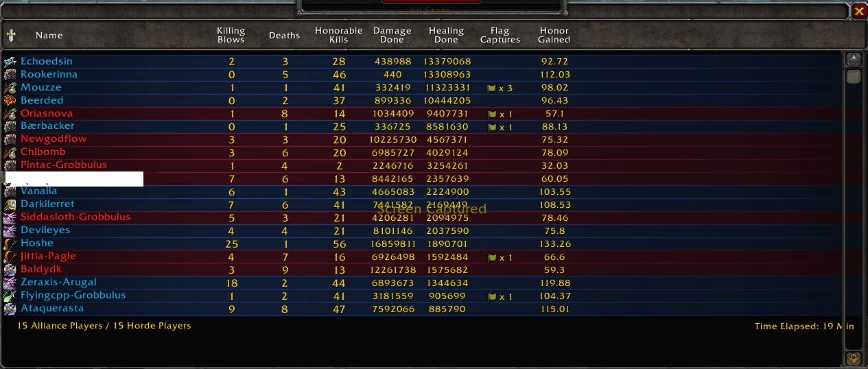Click the class icon beside Newgodflow

(x=10, y=139)
